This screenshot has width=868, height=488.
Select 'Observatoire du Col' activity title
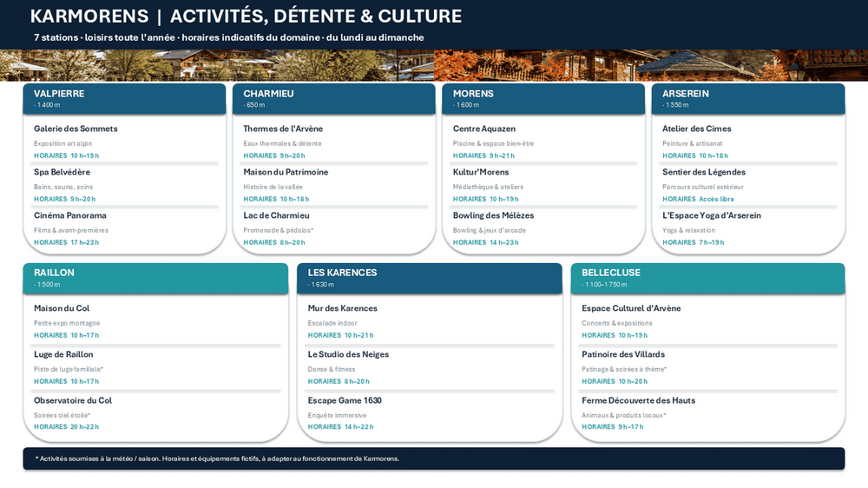(x=73, y=400)
